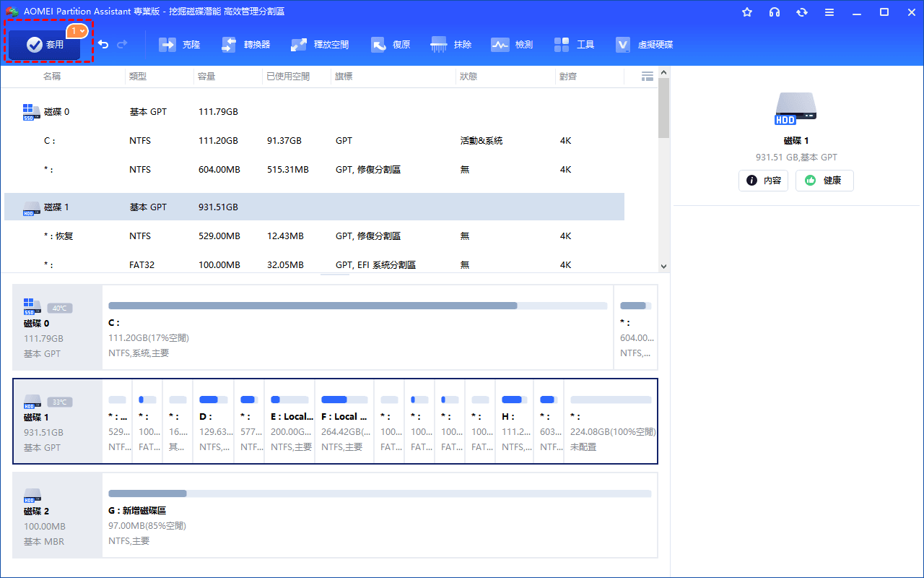The image size is (924, 578).
Task: Click the headset support icon
Action: pyautogui.click(x=775, y=12)
